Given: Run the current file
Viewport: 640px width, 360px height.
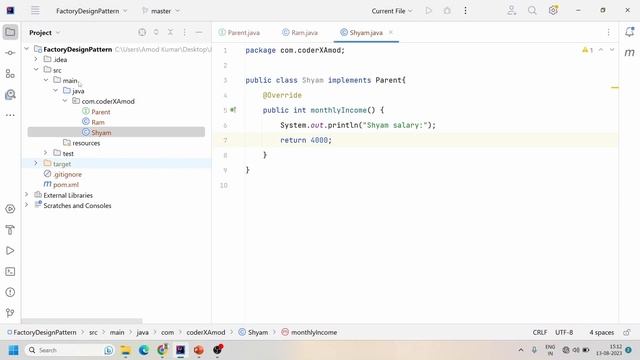Looking at the screenshot, I should [429, 11].
